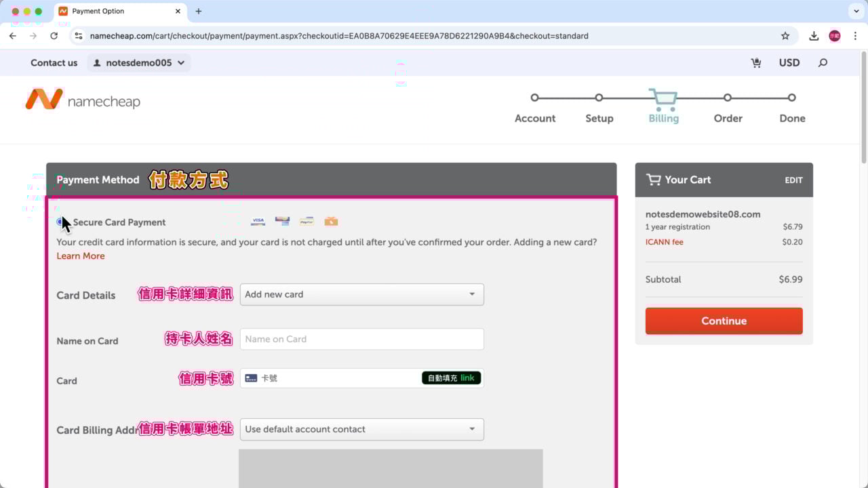Go back to the previous page

tap(13, 36)
